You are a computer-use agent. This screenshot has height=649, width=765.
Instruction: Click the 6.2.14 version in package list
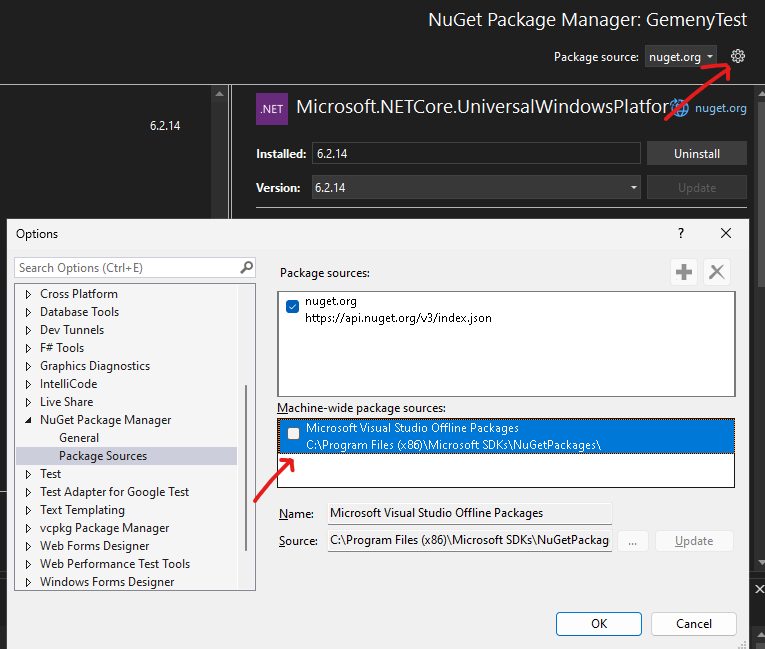[165, 126]
